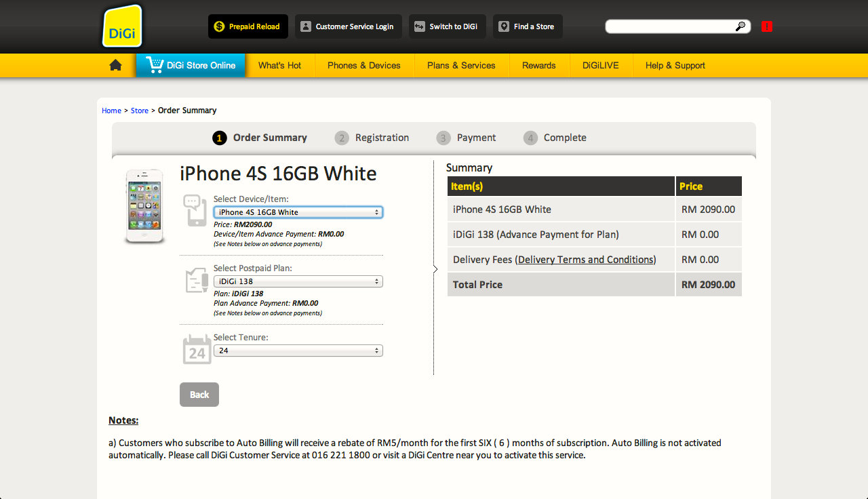The image size is (868, 499).
Task: Click the Summary heading above the table
Action: [469, 167]
